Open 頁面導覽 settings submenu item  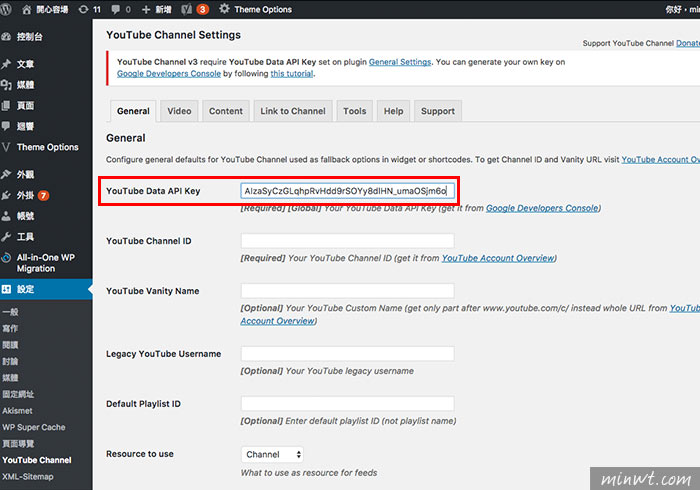click(x=18, y=444)
